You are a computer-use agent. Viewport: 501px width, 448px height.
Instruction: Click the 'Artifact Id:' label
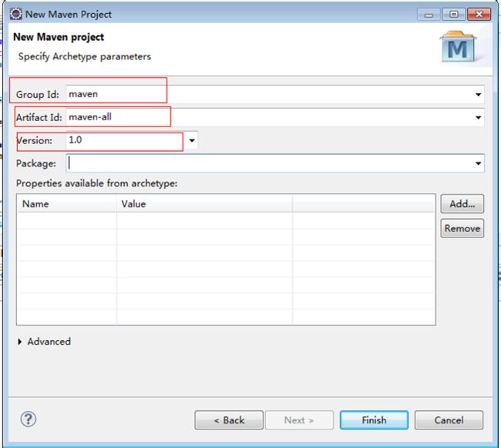click(39, 117)
